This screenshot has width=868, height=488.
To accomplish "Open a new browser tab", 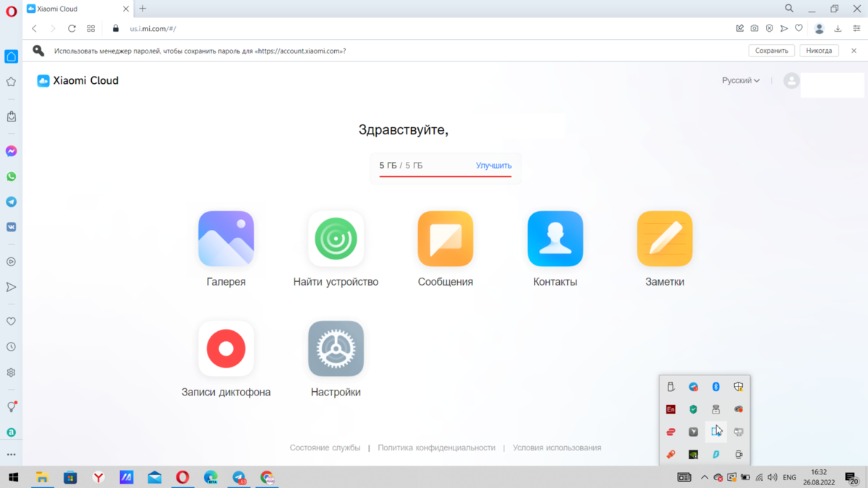I will 142,9.
